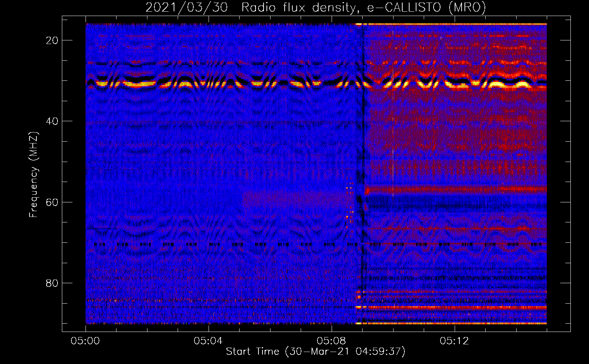589x364 pixels.
Task: Click the 40 frequency tick label
Action: point(52,121)
